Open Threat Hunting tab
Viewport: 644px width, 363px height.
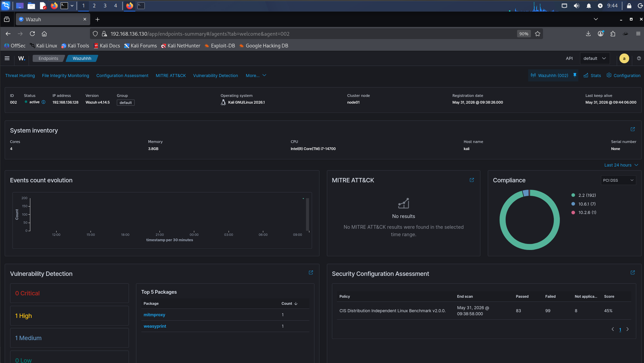coord(20,75)
